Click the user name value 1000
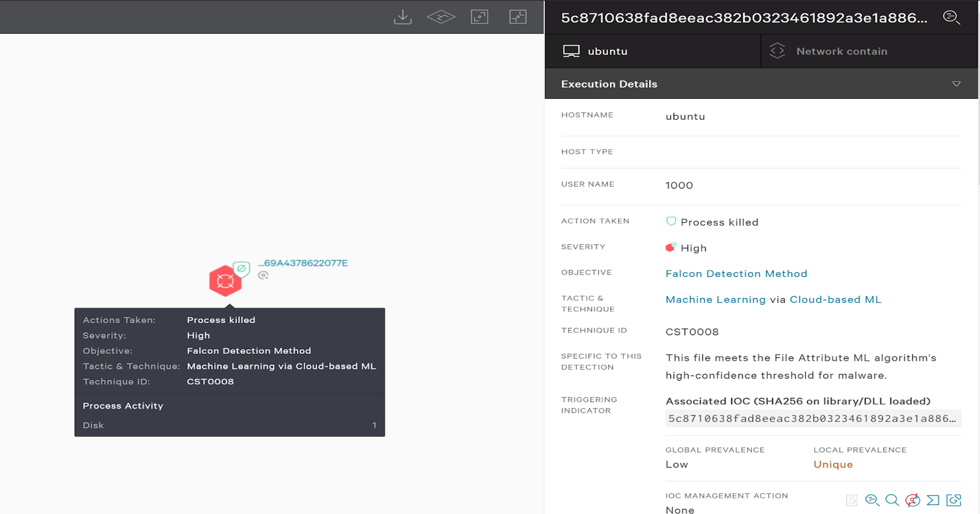Image resolution: width=980 pixels, height=514 pixels. coord(679,185)
